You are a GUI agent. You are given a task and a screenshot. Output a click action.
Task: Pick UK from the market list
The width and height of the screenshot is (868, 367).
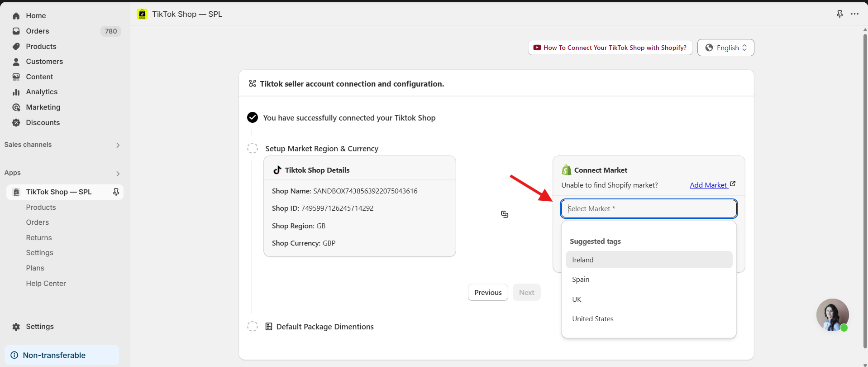click(577, 299)
